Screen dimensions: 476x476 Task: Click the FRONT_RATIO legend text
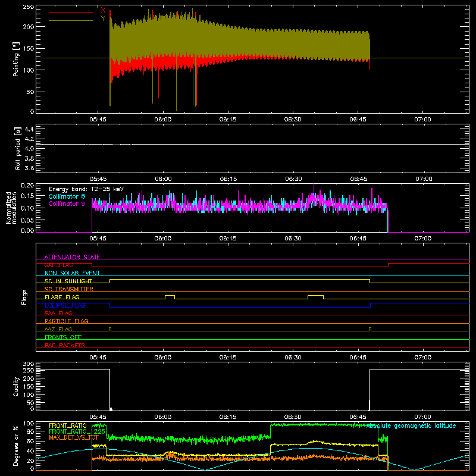[68, 425]
